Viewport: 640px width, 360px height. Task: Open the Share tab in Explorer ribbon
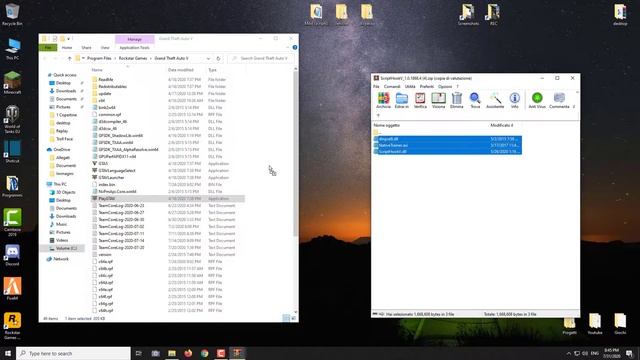pyautogui.click(x=86, y=48)
